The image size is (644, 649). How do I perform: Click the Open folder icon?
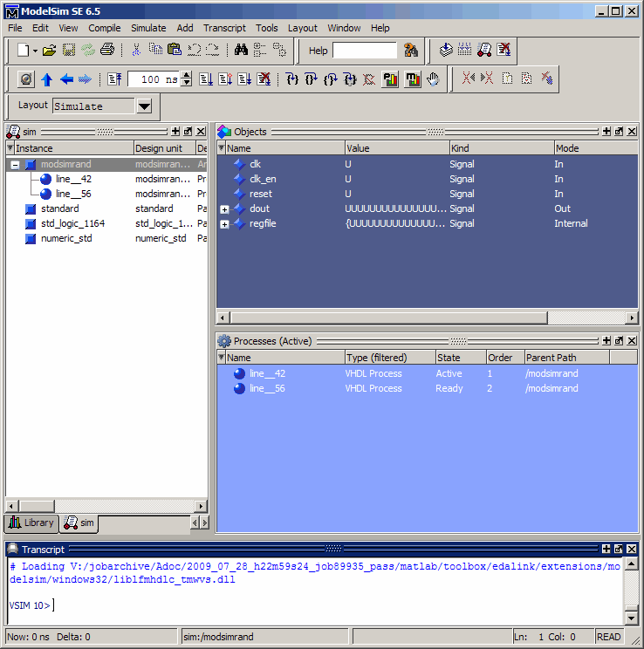49,50
